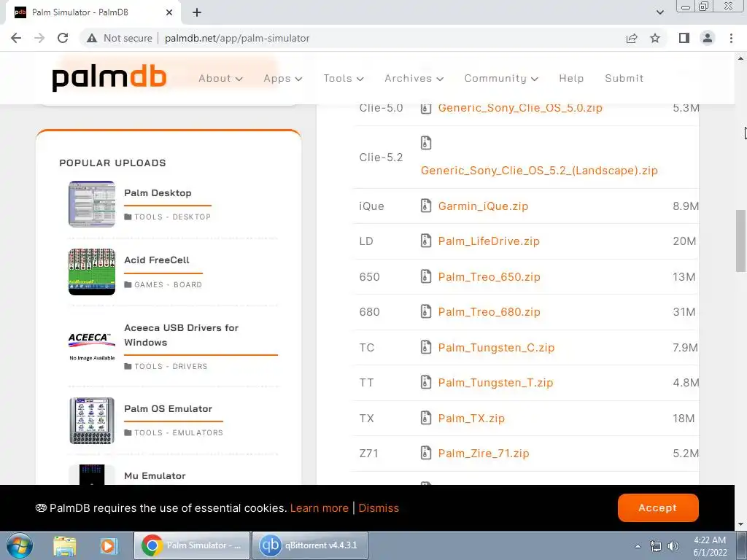Download Palm_Treo_680.zip
Viewport: 747px width, 560px height.
pos(489,312)
